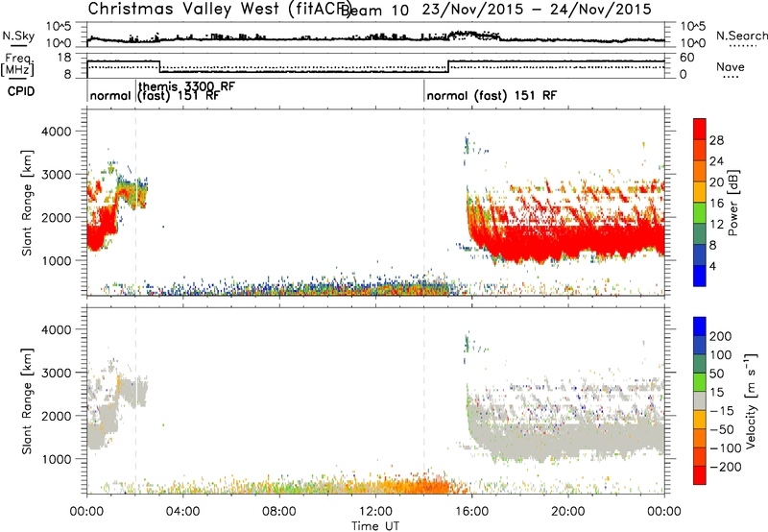Click the 200 label on the velocity colorbar

[721, 336]
